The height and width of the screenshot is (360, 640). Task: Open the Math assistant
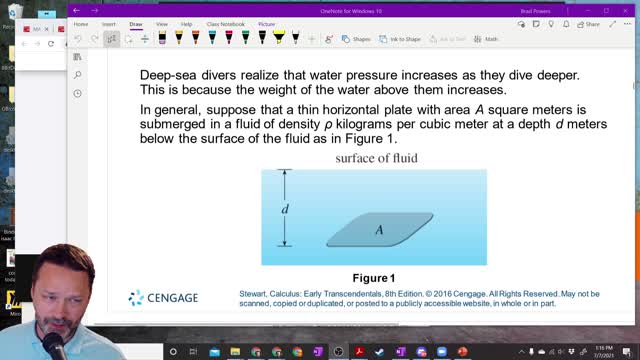486,39
